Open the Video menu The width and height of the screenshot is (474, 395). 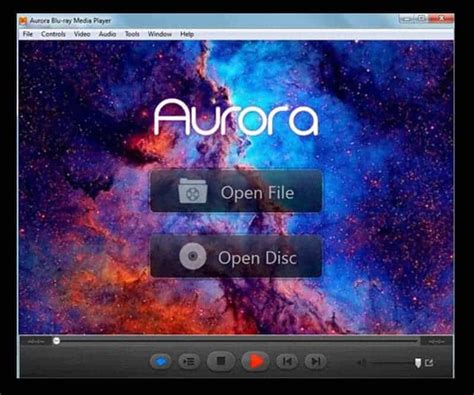tap(82, 34)
